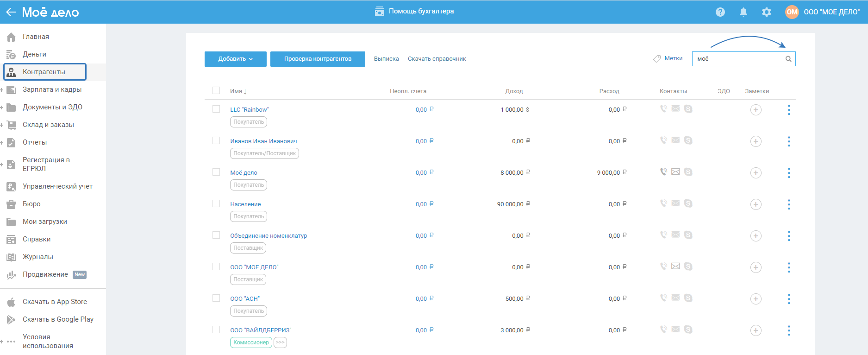
Task: Click Проверка контрагентов button
Action: click(x=318, y=59)
